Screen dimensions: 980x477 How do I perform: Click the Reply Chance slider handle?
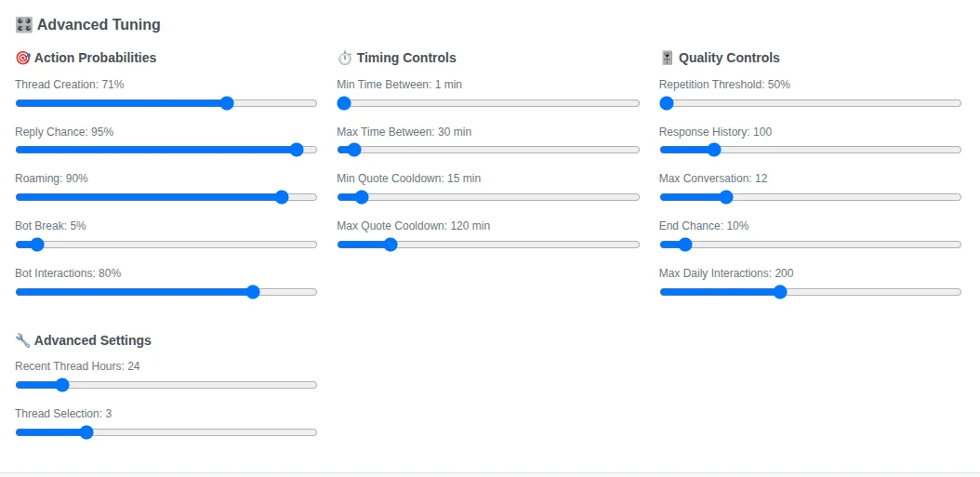tap(297, 150)
